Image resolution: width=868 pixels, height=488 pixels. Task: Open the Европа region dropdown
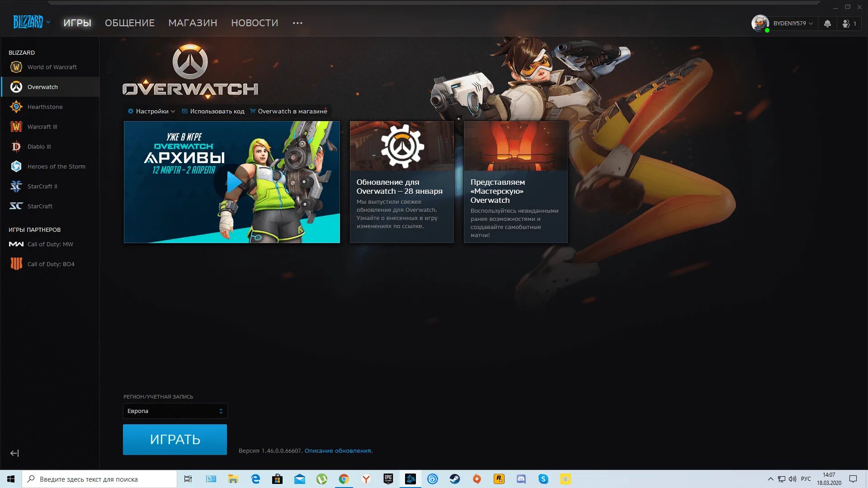pos(175,411)
